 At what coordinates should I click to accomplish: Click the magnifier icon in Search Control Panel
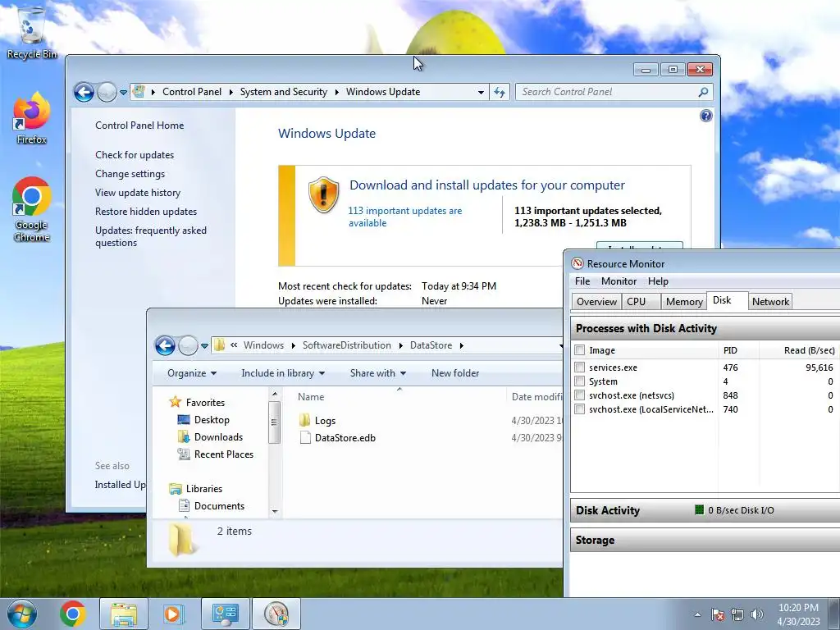coord(703,92)
